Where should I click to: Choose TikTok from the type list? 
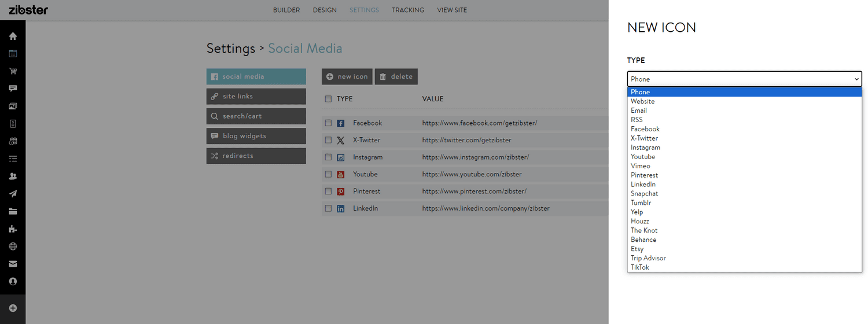(x=745, y=267)
